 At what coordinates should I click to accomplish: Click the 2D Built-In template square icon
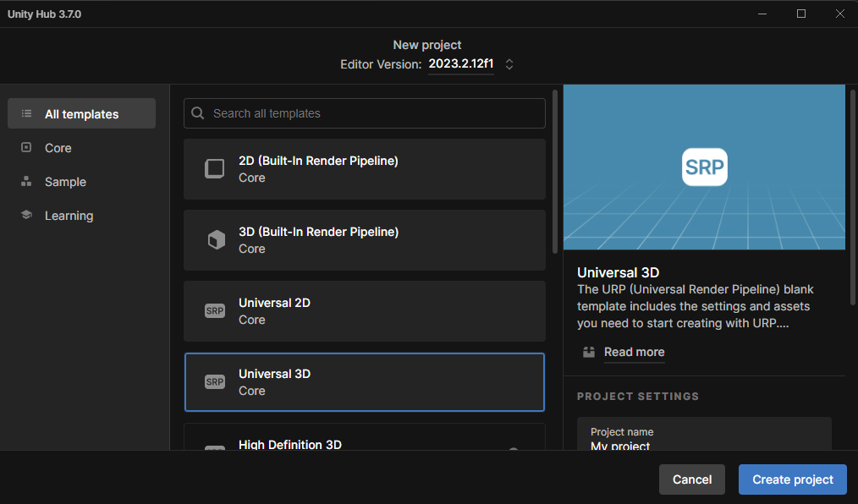(215, 169)
